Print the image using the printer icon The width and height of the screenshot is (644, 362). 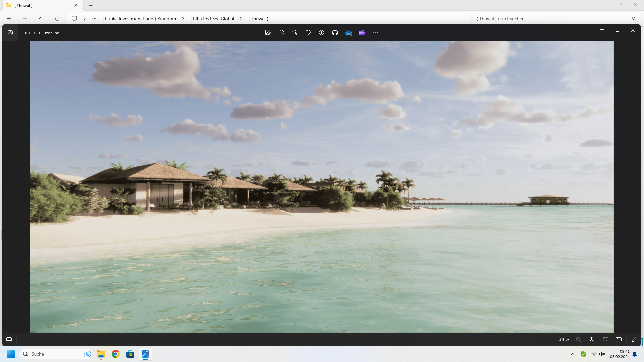335,33
